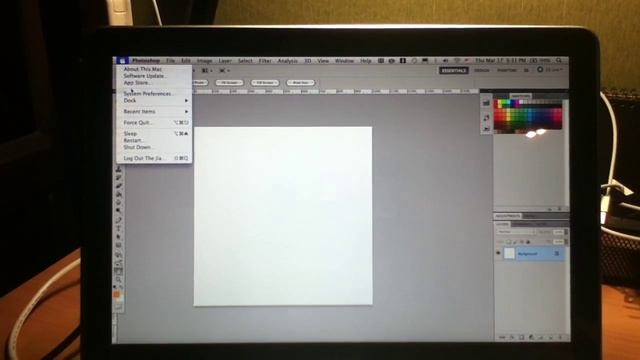Open the layer Opacity slider arrow
The width and height of the screenshot is (640, 360).
566,231
